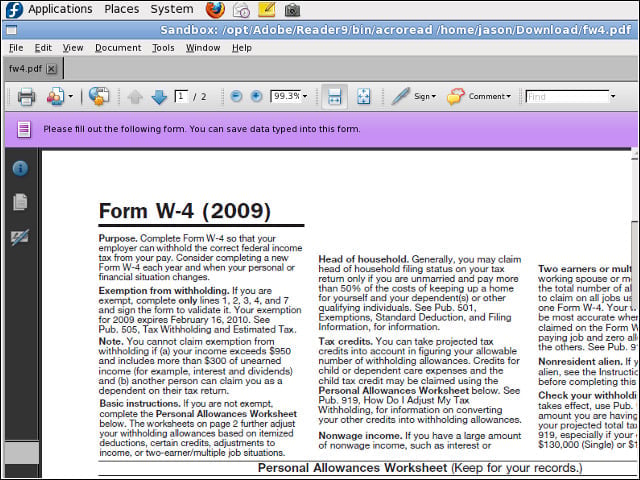The image size is (640, 480).
Task: Expand the Find options dropdown arrow
Action: 613,97
